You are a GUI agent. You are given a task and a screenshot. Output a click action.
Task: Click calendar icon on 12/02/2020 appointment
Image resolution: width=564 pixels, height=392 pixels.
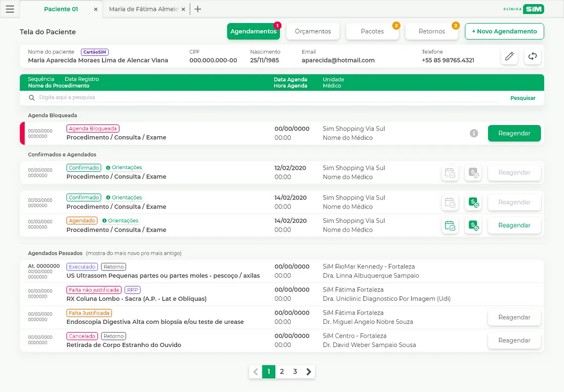point(450,173)
